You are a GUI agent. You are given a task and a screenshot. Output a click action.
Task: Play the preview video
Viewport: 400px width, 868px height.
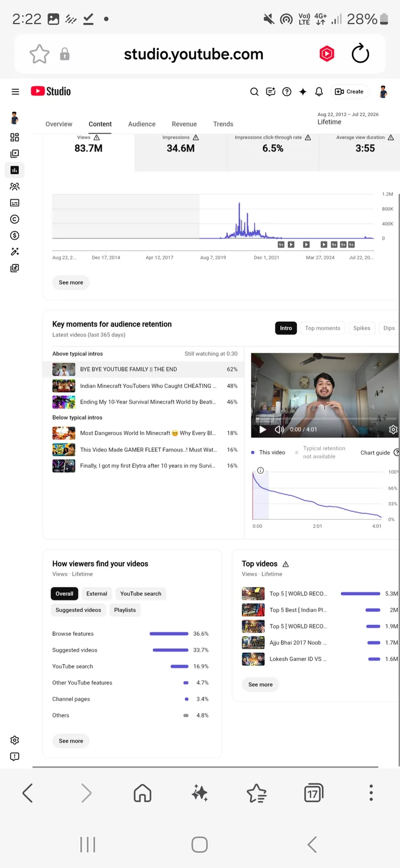[x=263, y=430]
